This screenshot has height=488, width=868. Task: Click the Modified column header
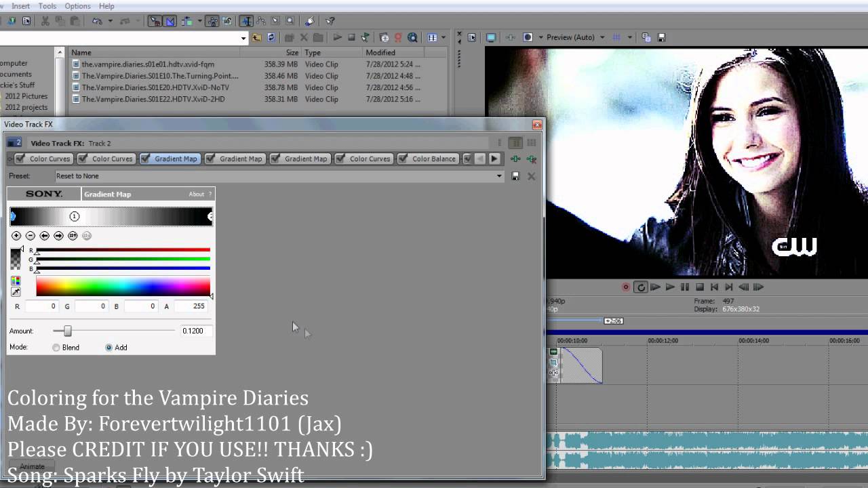395,52
